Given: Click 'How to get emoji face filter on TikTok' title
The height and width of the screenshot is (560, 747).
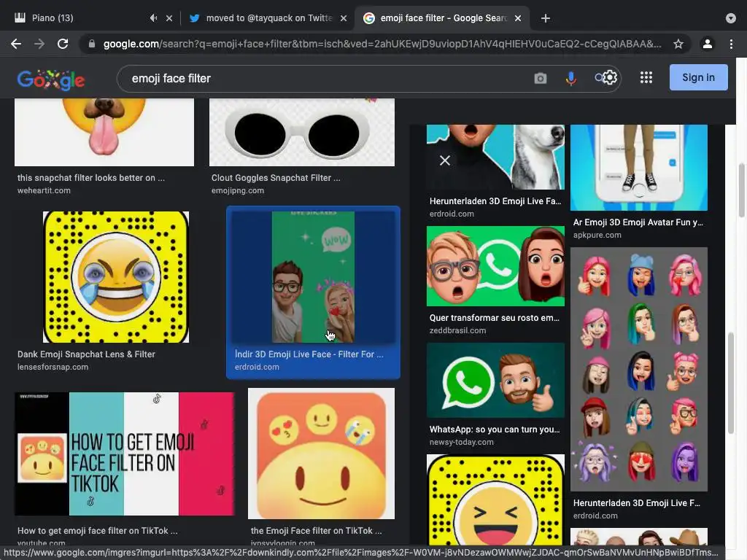Looking at the screenshot, I should pyautogui.click(x=97, y=531).
